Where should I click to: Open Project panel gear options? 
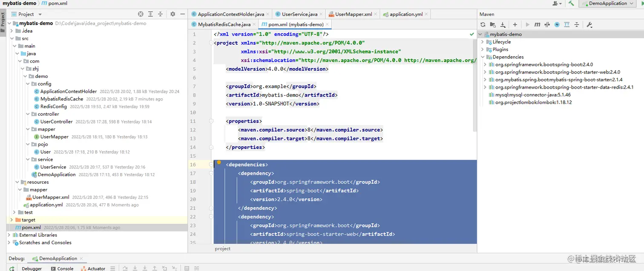(x=172, y=14)
